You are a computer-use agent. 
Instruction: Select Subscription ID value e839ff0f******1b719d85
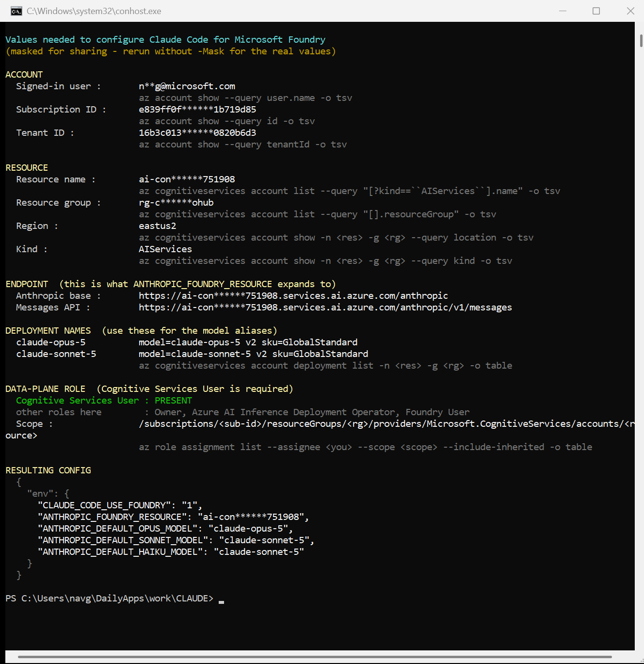pyautogui.click(x=197, y=110)
